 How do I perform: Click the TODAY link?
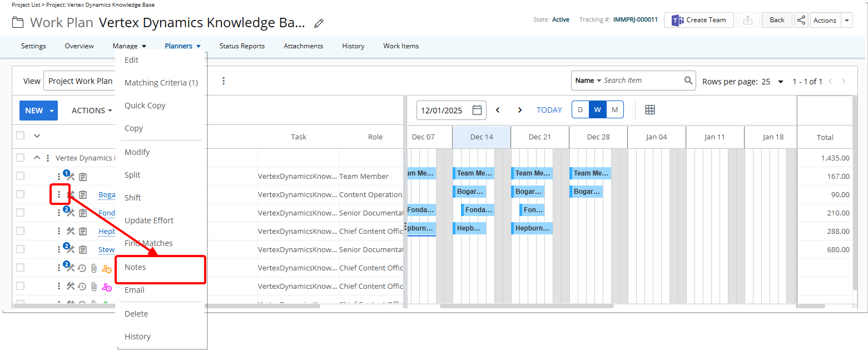pyautogui.click(x=549, y=110)
